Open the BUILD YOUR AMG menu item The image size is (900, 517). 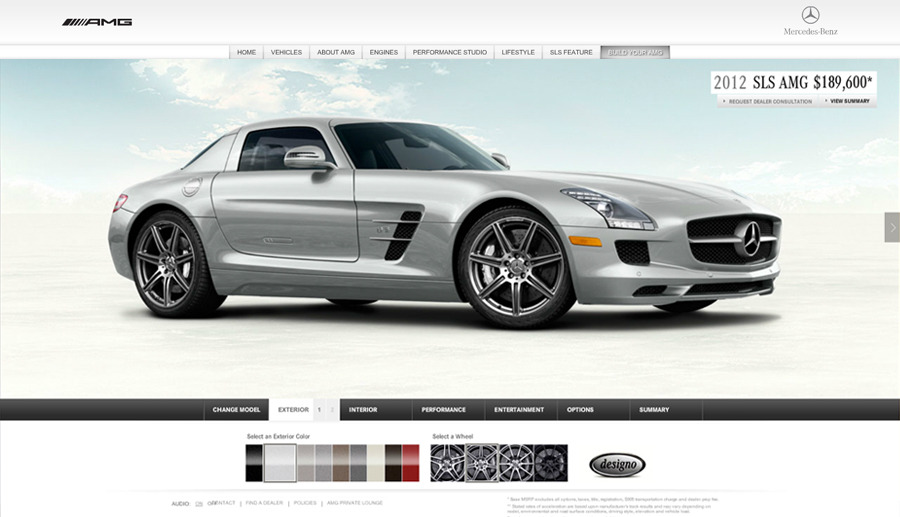[635, 52]
